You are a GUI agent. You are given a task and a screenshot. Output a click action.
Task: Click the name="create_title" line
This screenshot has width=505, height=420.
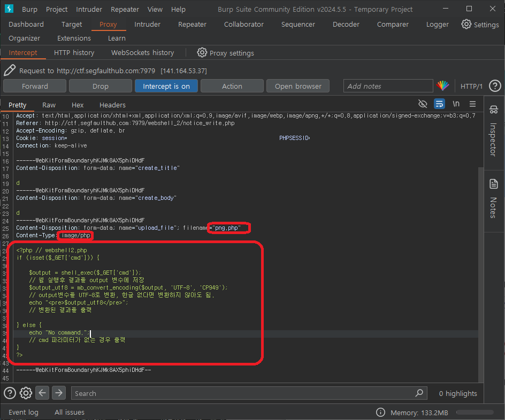98,168
